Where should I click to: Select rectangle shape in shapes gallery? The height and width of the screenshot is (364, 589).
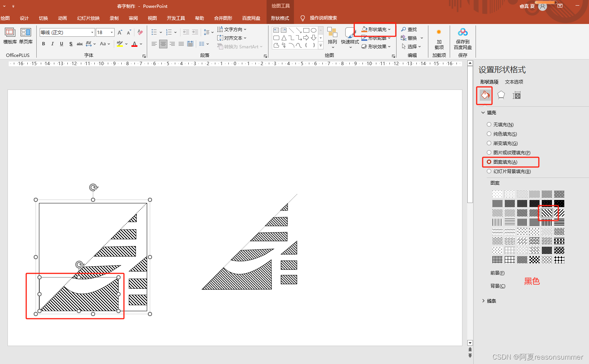306,30
